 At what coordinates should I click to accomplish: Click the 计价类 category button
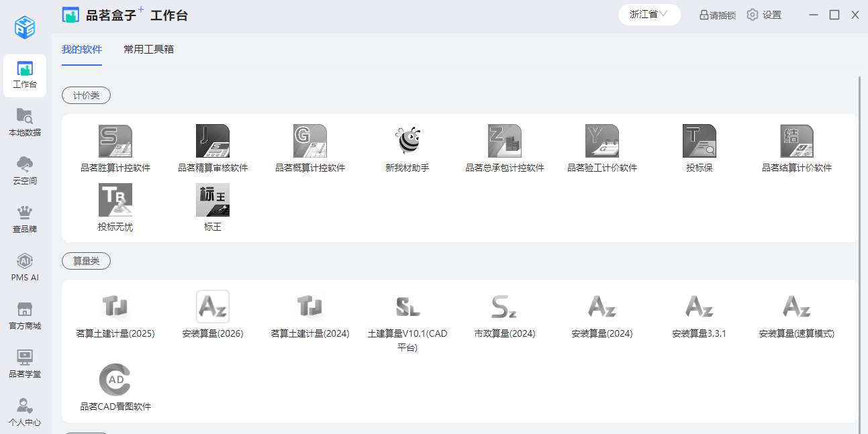coord(86,95)
